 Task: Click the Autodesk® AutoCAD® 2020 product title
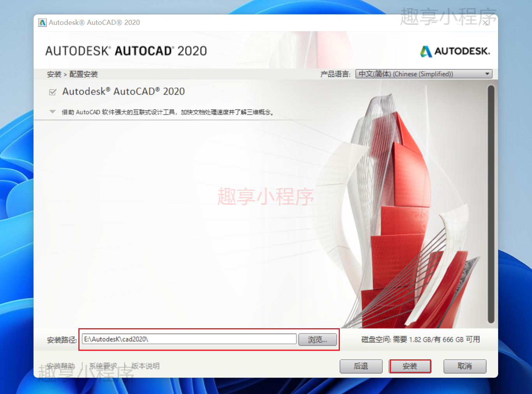pyautogui.click(x=124, y=91)
